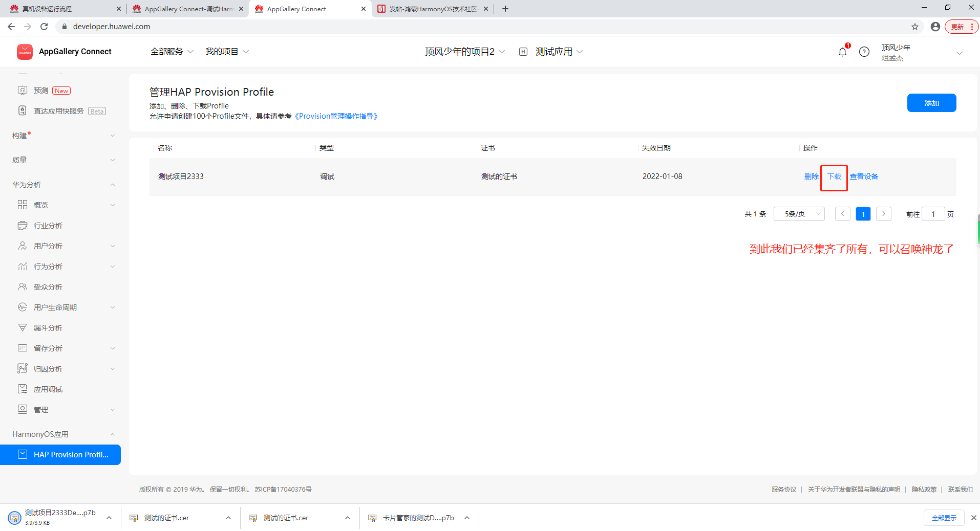The height and width of the screenshot is (531, 980).
Task: Open the Provision管理操作指导 link
Action: pos(336,116)
